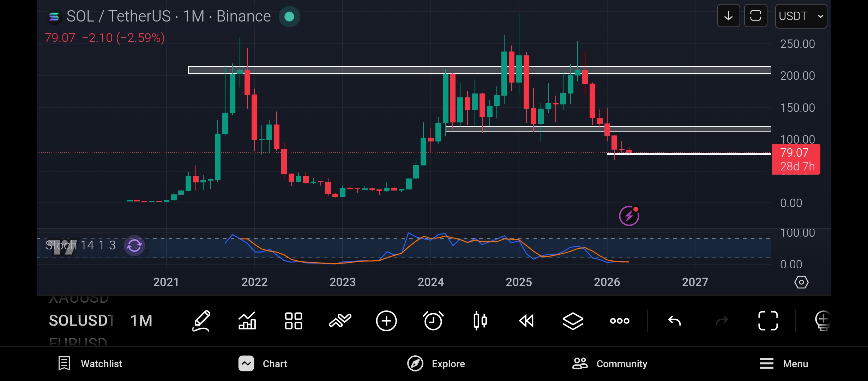This screenshot has width=868, height=381.
Task: Open the Watchlist tab
Action: [x=90, y=364]
